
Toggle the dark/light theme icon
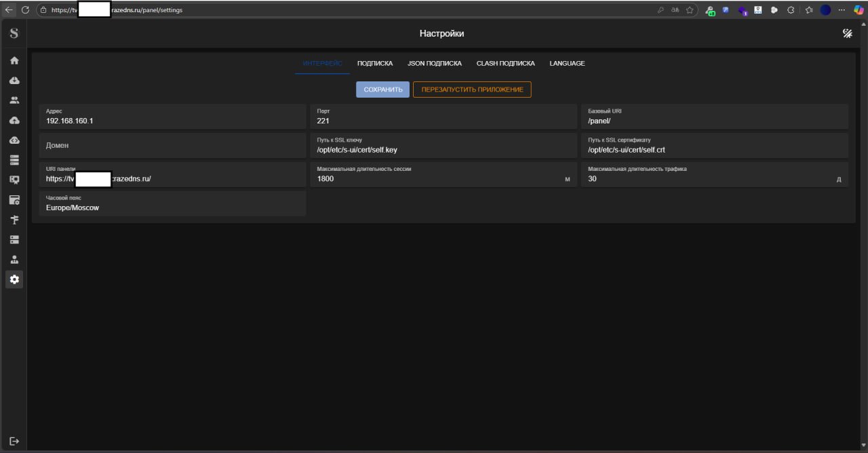point(847,33)
